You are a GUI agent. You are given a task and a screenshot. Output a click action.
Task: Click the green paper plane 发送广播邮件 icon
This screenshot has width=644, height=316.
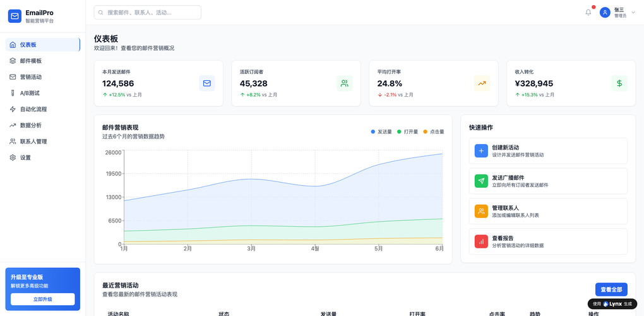(481, 181)
